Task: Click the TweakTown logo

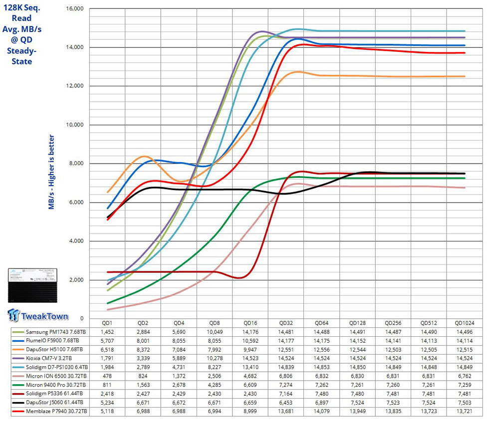Action: pyautogui.click(x=38, y=315)
